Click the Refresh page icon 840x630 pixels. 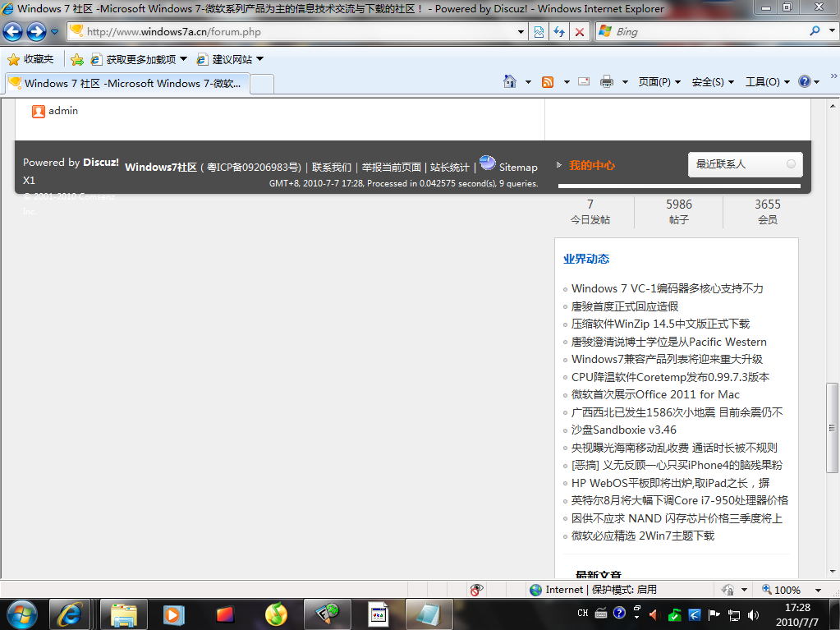point(559,31)
